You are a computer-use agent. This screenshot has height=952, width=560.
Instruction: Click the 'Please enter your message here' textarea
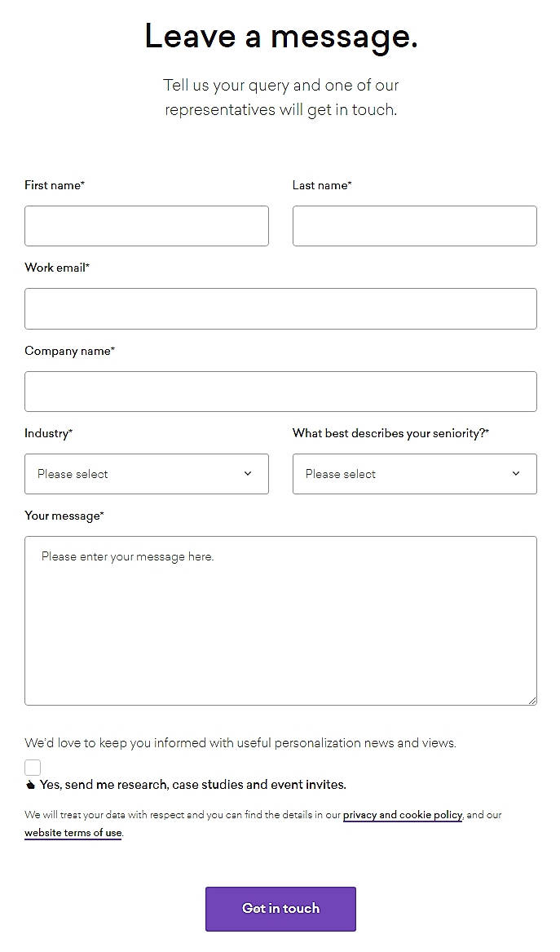[280, 620]
